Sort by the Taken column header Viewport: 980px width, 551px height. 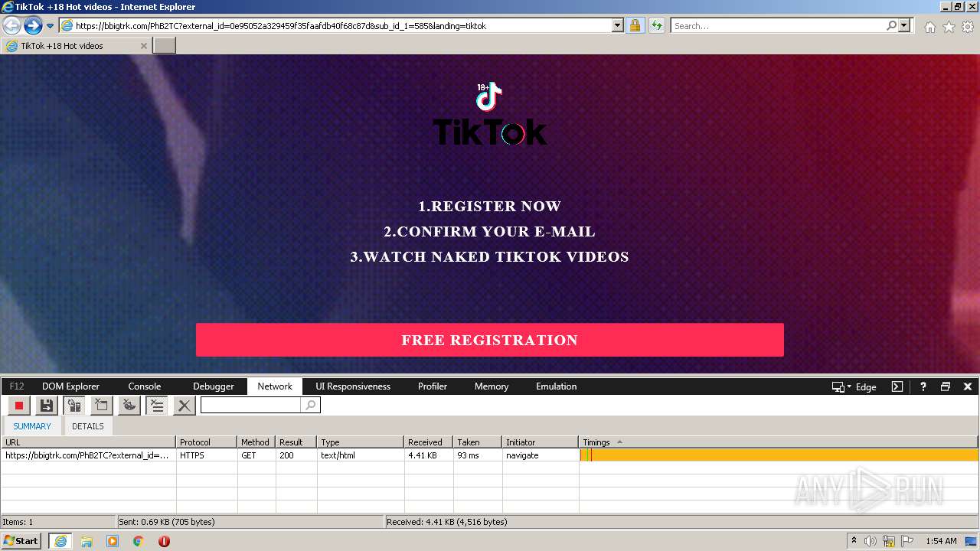point(478,442)
